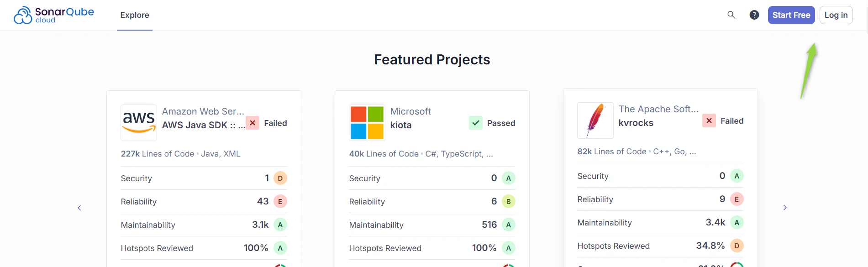
Task: Switch to the Explore tab
Action: coord(135,15)
